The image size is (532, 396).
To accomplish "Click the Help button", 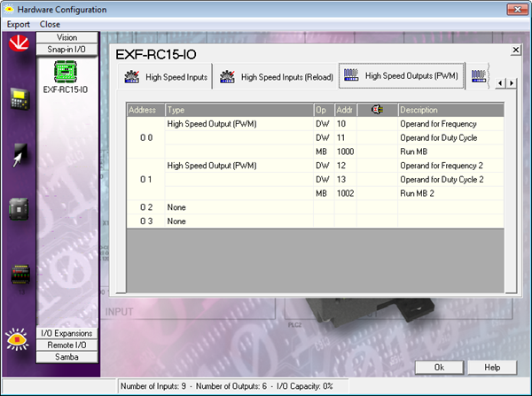I will click(491, 367).
